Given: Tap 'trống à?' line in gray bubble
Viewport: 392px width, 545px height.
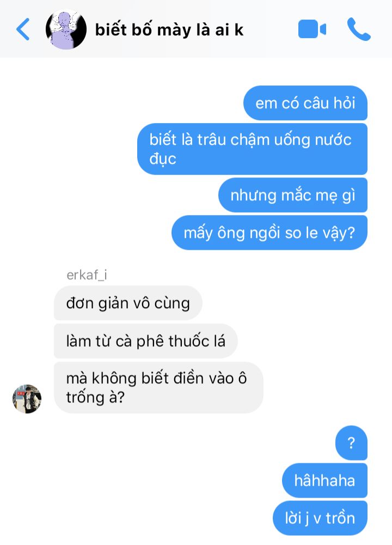Looking at the screenshot, I should [x=95, y=397].
